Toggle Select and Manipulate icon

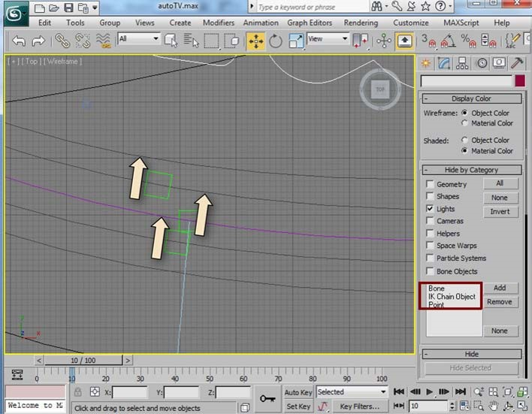tap(384, 41)
